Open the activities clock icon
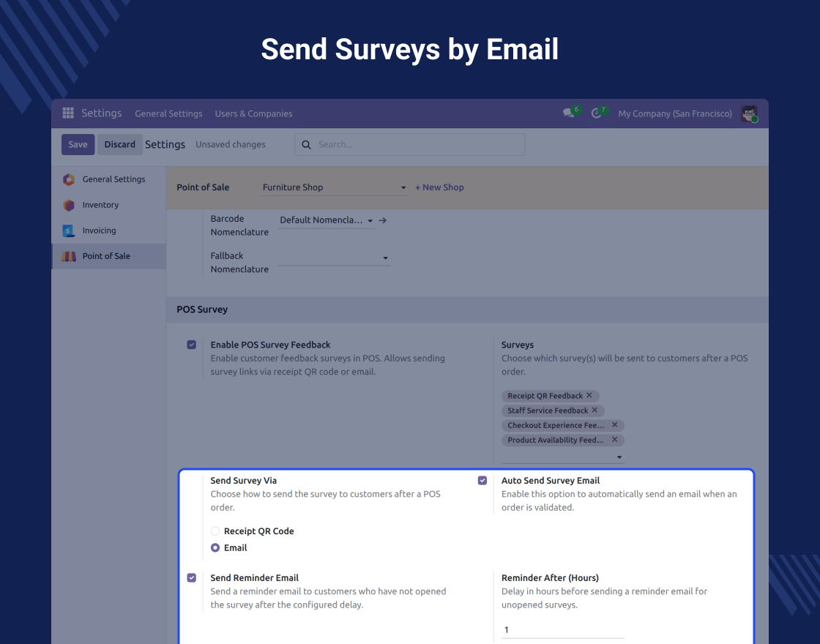Viewport: 820px width, 644px height. click(x=596, y=113)
